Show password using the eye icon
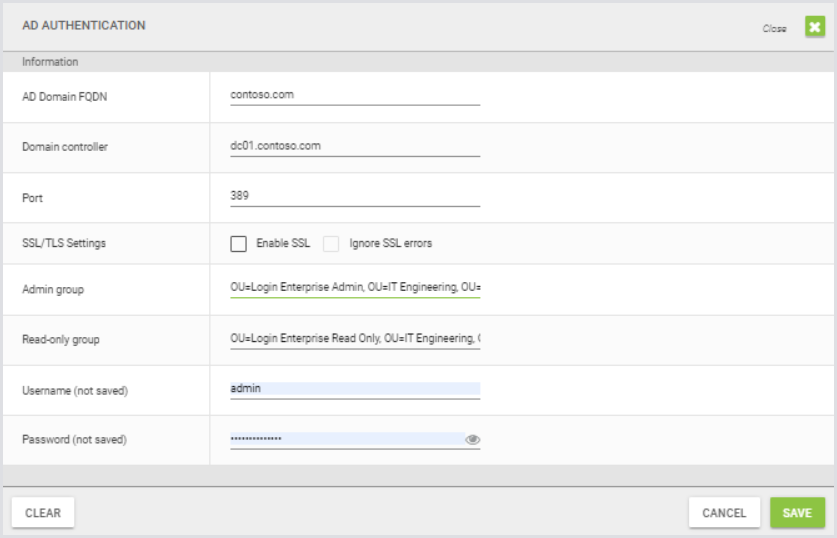Image resolution: width=837 pixels, height=538 pixels. 473,439
